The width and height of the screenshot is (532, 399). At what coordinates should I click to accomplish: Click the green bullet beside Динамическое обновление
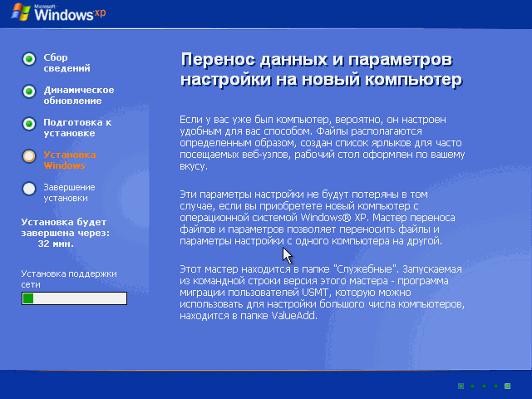[x=29, y=91]
